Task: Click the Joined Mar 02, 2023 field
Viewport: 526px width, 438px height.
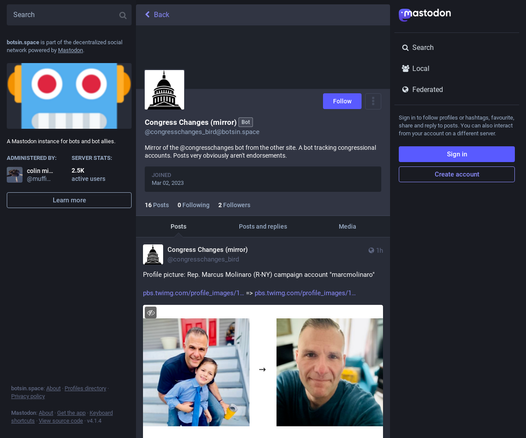Action: pos(263,179)
